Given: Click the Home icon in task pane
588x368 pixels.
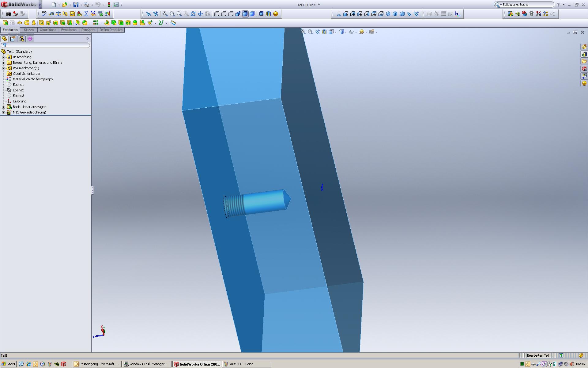Looking at the screenshot, I should click(x=584, y=47).
